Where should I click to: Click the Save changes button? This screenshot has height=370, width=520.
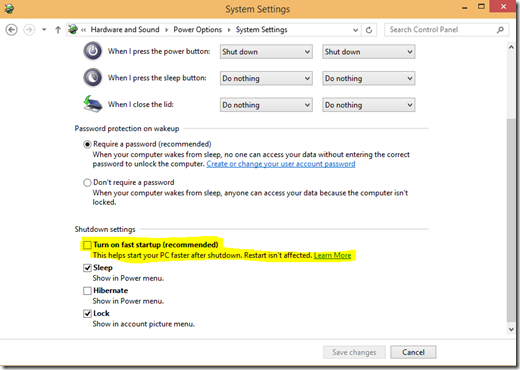coord(354,352)
